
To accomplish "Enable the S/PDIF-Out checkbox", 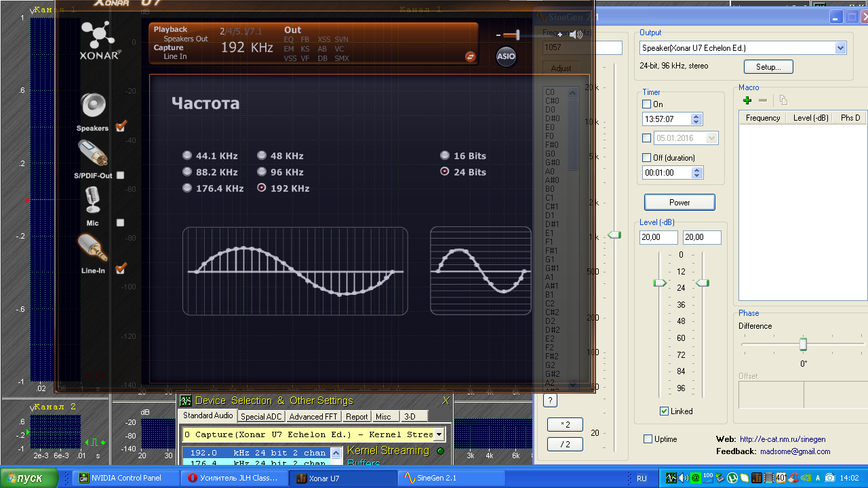I will [x=120, y=175].
